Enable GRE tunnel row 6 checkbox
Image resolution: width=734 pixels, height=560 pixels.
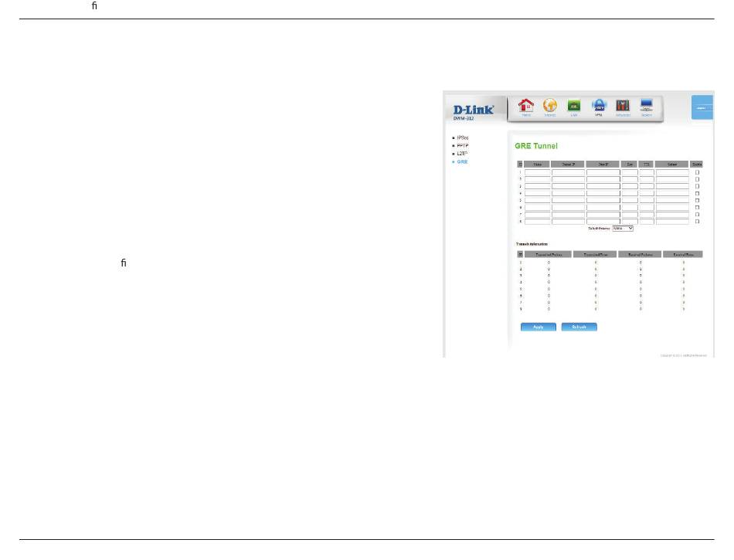coord(697,207)
